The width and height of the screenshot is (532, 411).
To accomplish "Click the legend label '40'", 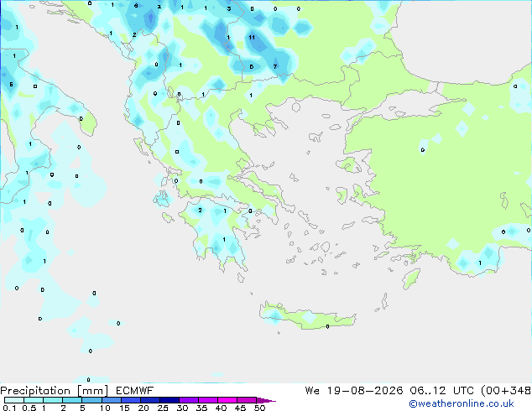I will pos(221,408).
